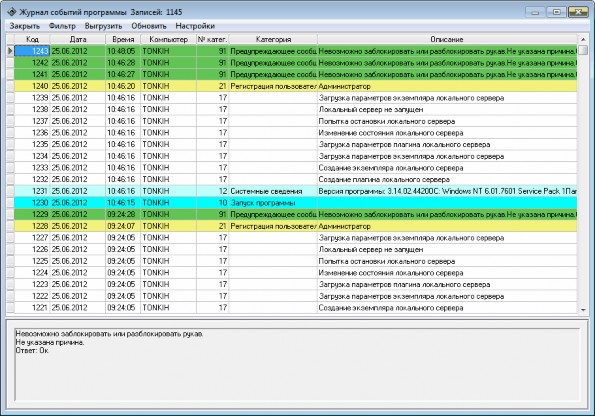This screenshot has height=416, width=595.
Task: Click the Описание column header
Action: pyautogui.click(x=447, y=39)
